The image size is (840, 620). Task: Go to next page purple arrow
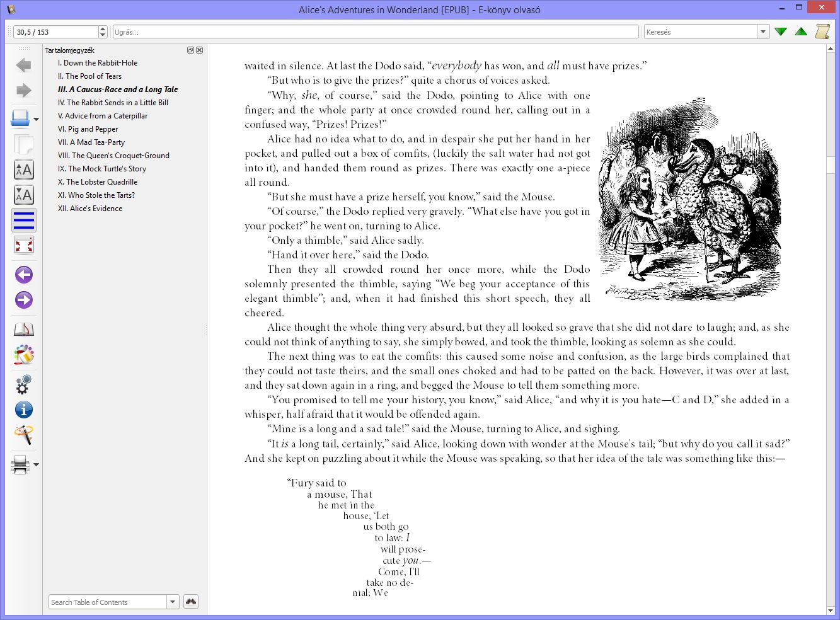[x=23, y=300]
